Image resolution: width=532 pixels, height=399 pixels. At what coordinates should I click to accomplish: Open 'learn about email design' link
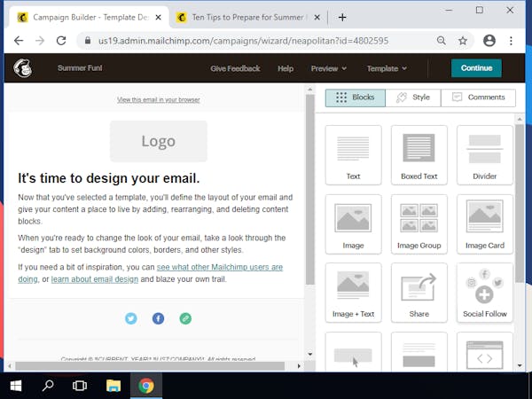[x=95, y=279]
